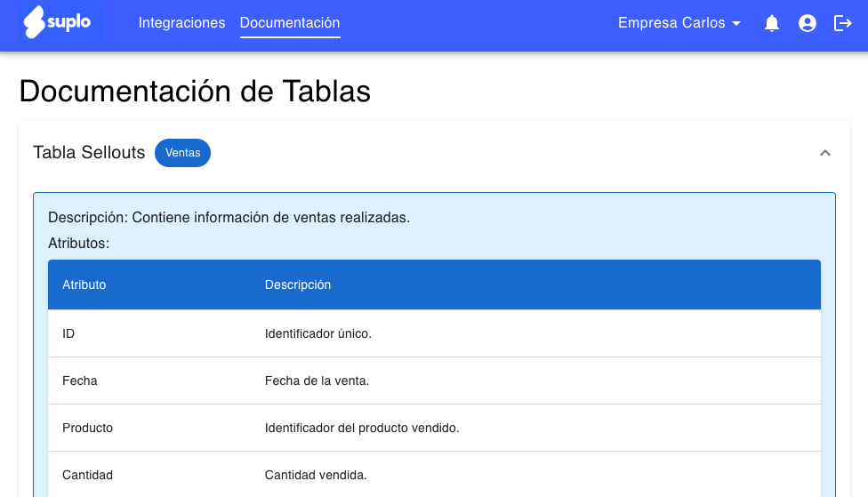Click the 'Cantidad vendida.' description cell
Image resolution: width=868 pixels, height=497 pixels.
click(316, 475)
